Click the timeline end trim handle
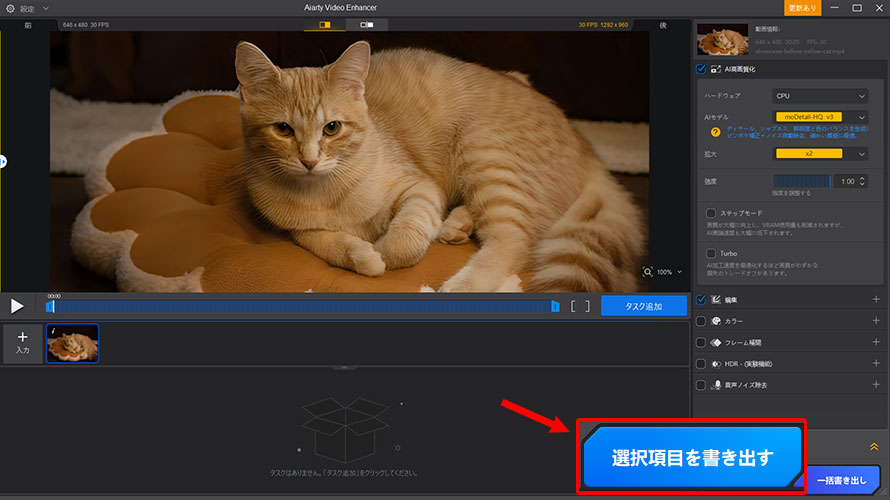The width and height of the screenshot is (890, 500). tap(555, 306)
